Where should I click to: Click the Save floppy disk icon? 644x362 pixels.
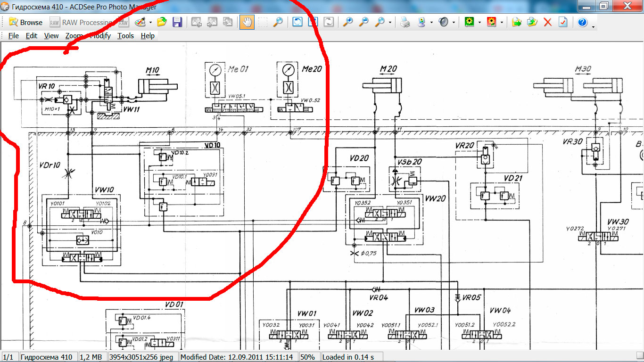pyautogui.click(x=177, y=22)
